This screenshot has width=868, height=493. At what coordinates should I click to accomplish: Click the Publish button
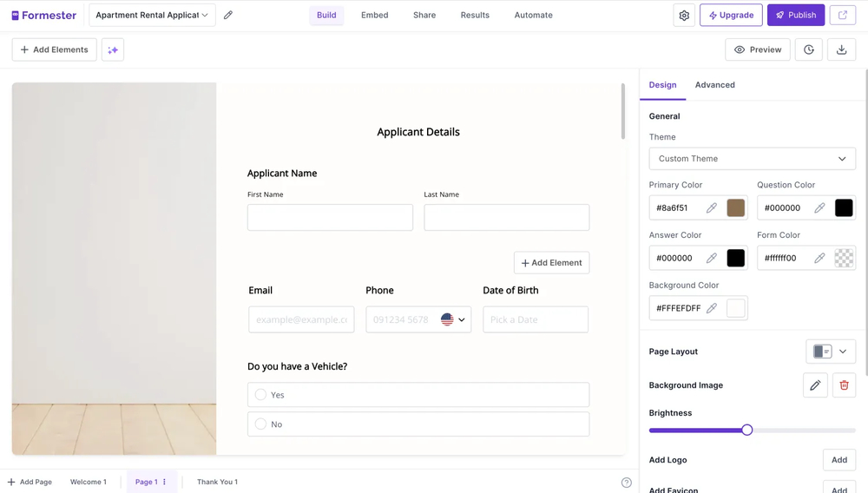[795, 15]
